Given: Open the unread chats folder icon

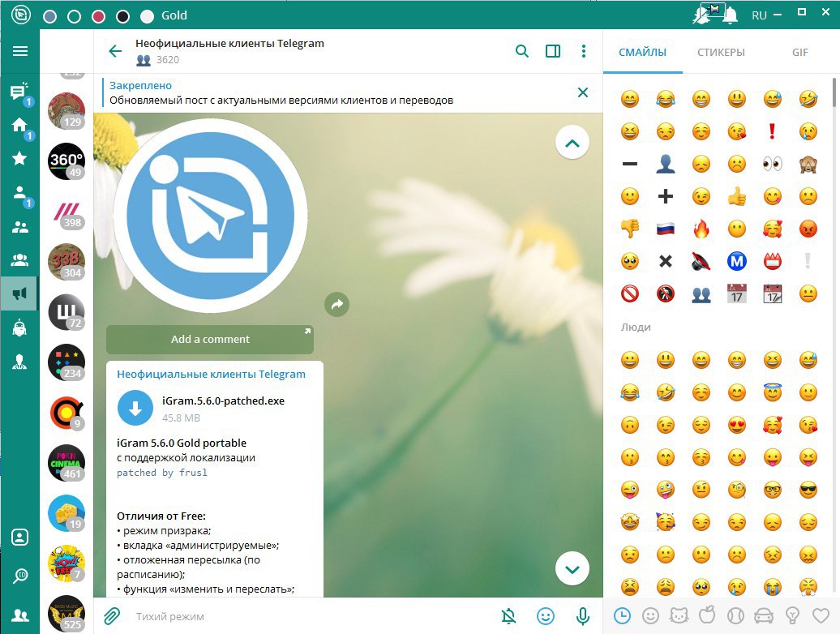Looking at the screenshot, I should 19,92.
